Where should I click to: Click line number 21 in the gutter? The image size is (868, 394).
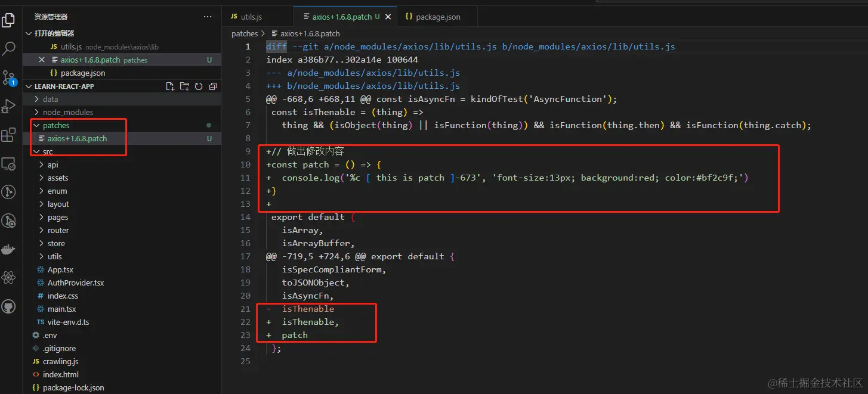point(245,309)
